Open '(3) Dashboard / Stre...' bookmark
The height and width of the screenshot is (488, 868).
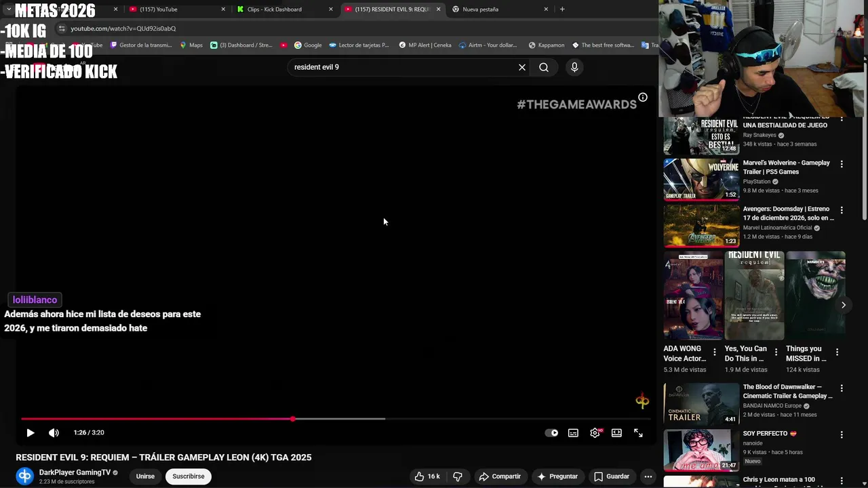pos(241,45)
